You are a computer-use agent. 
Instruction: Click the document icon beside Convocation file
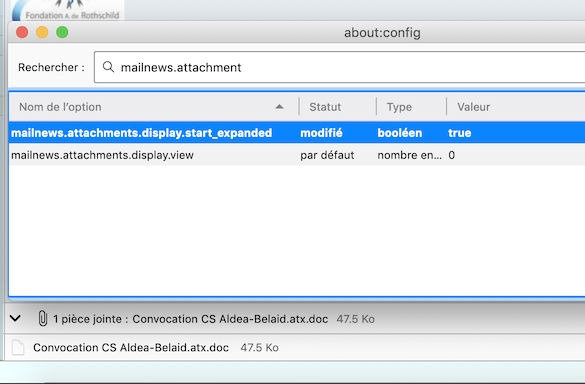(18, 347)
